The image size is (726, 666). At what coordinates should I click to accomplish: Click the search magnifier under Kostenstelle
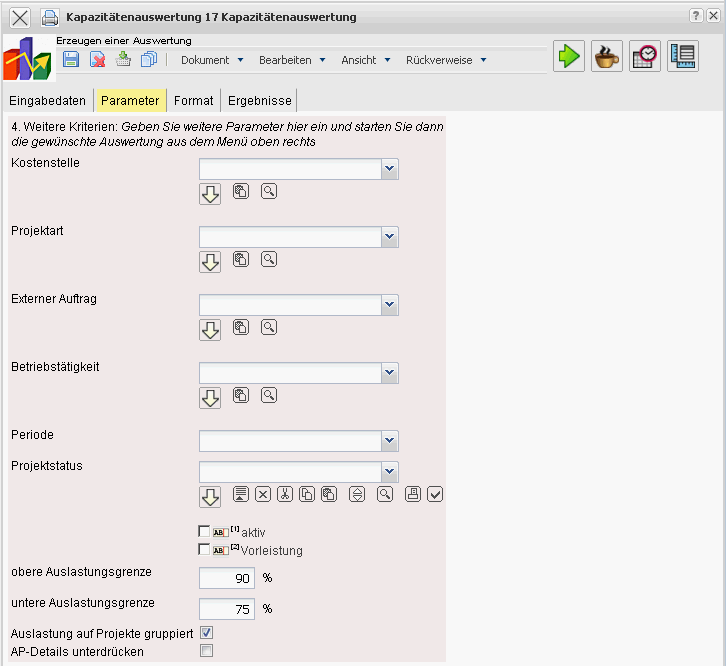pos(268,190)
